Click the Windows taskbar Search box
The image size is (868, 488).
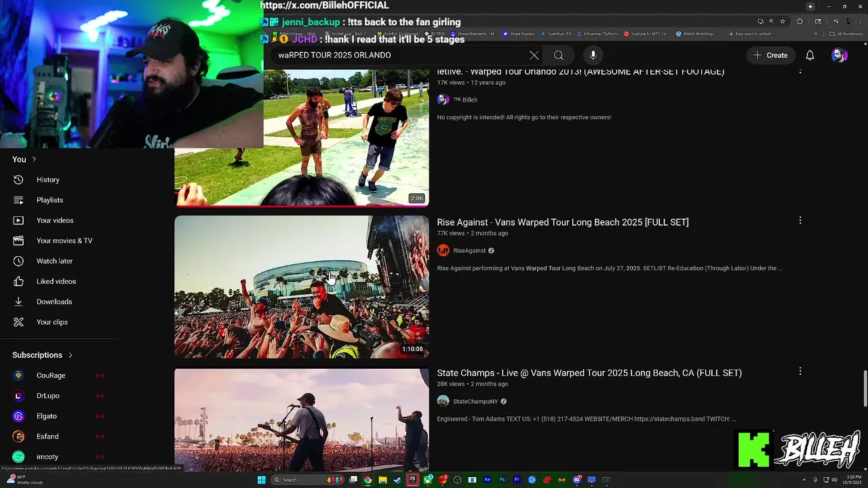(307, 480)
